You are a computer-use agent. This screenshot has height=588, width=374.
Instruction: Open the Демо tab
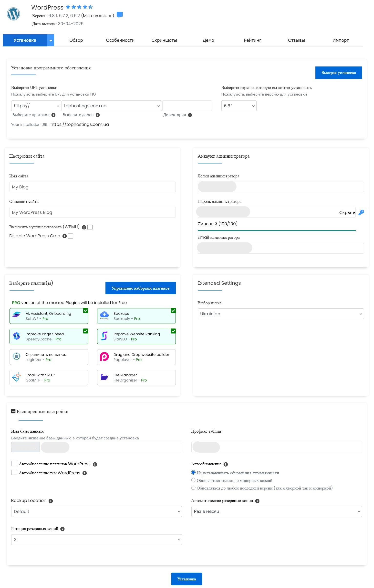coord(208,40)
